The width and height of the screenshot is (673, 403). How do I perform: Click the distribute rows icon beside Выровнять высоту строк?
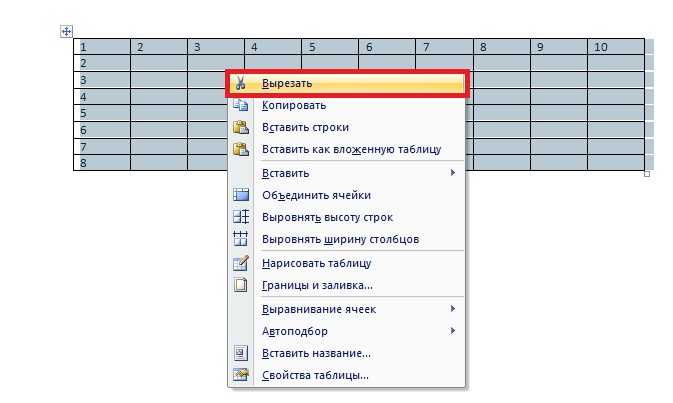click(x=240, y=217)
